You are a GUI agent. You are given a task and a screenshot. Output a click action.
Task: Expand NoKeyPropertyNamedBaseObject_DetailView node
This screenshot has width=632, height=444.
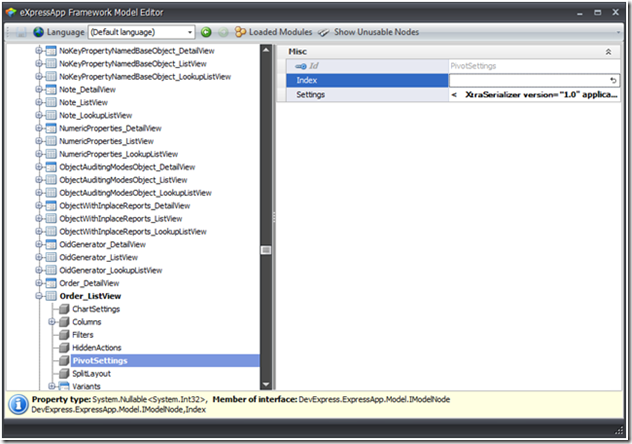pyautogui.click(x=39, y=51)
